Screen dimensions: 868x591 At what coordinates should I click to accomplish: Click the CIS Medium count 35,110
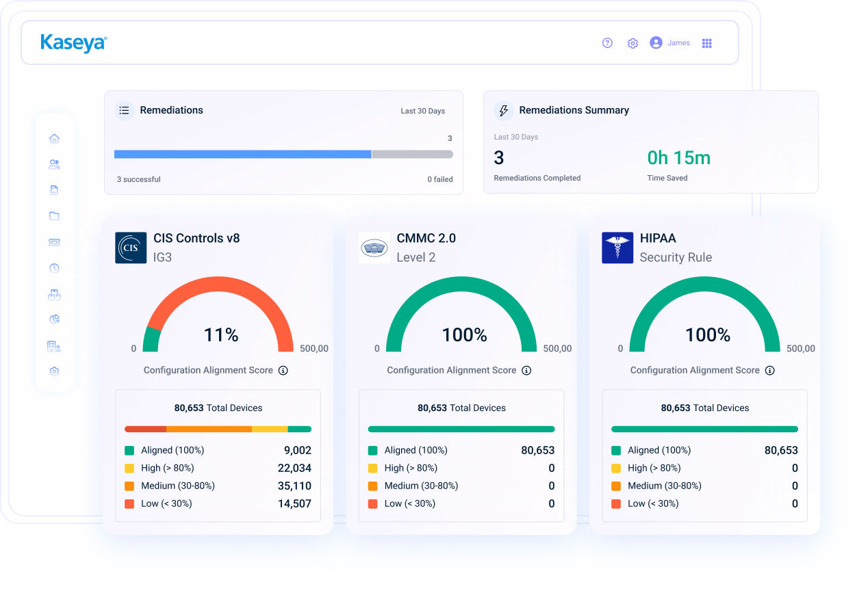coord(294,486)
